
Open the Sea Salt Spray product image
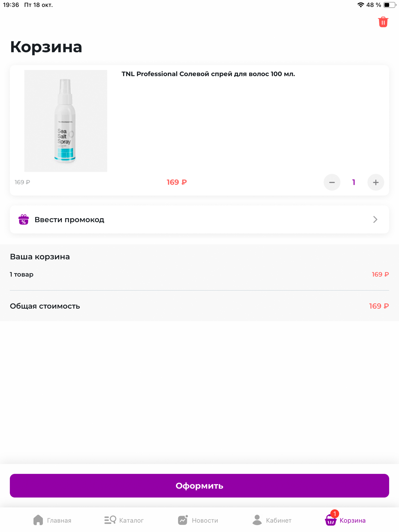coord(66,121)
